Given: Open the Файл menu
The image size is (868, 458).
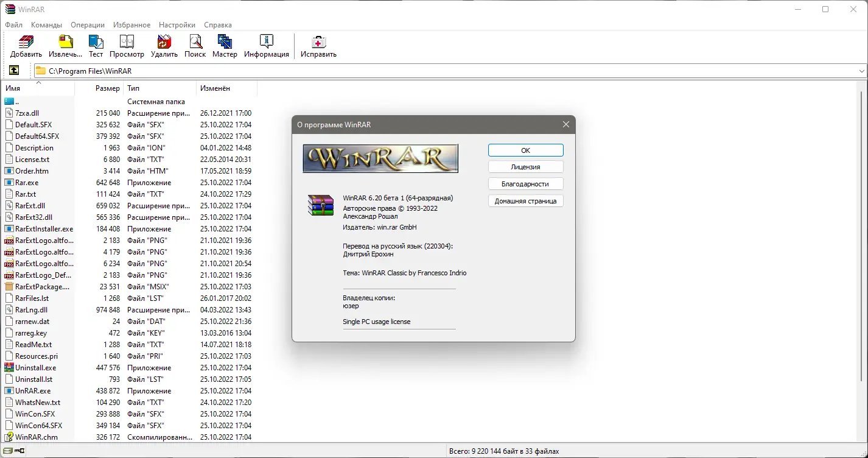Looking at the screenshot, I should coord(13,25).
